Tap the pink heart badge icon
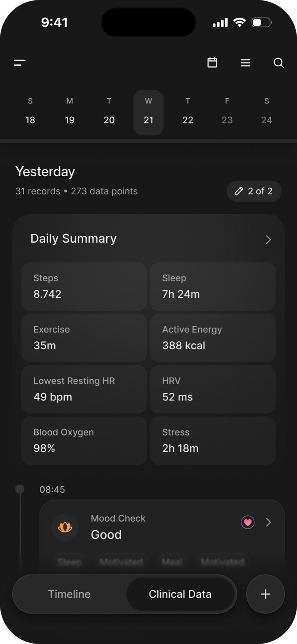 click(248, 522)
